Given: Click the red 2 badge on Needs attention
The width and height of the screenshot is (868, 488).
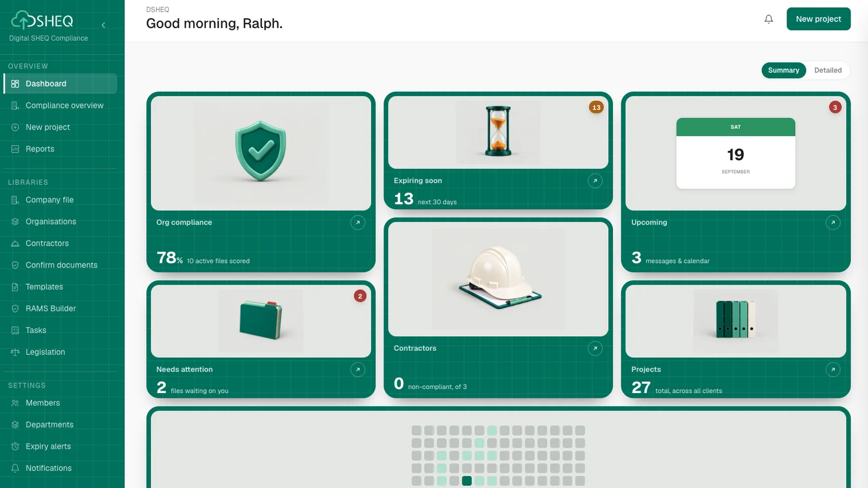Looking at the screenshot, I should tap(360, 296).
